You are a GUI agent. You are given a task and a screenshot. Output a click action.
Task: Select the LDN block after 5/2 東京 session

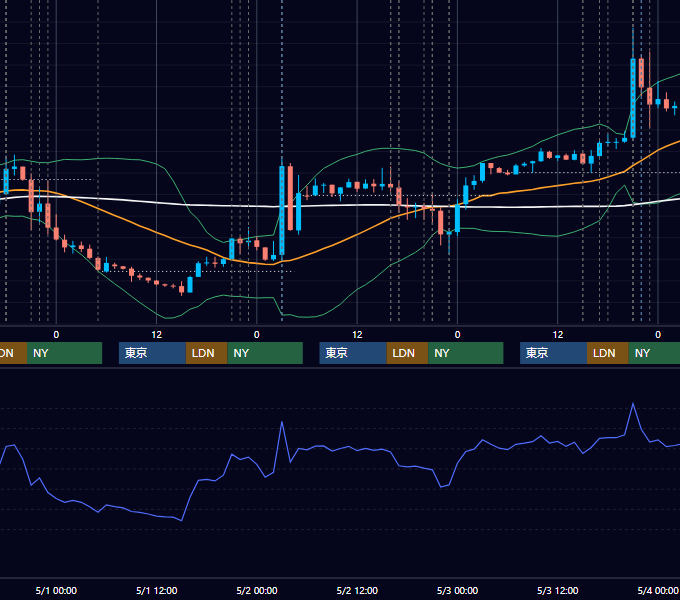pyautogui.click(x=407, y=353)
